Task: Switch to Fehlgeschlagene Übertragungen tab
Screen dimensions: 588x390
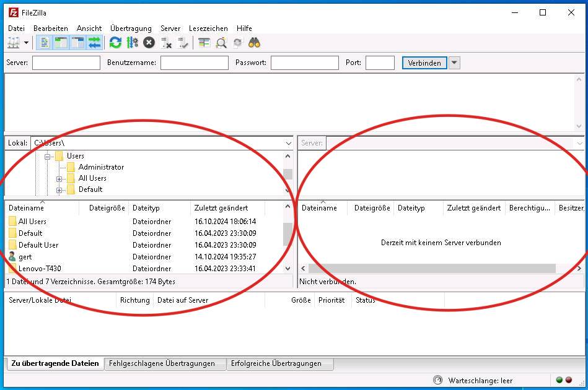Action: 162,363
